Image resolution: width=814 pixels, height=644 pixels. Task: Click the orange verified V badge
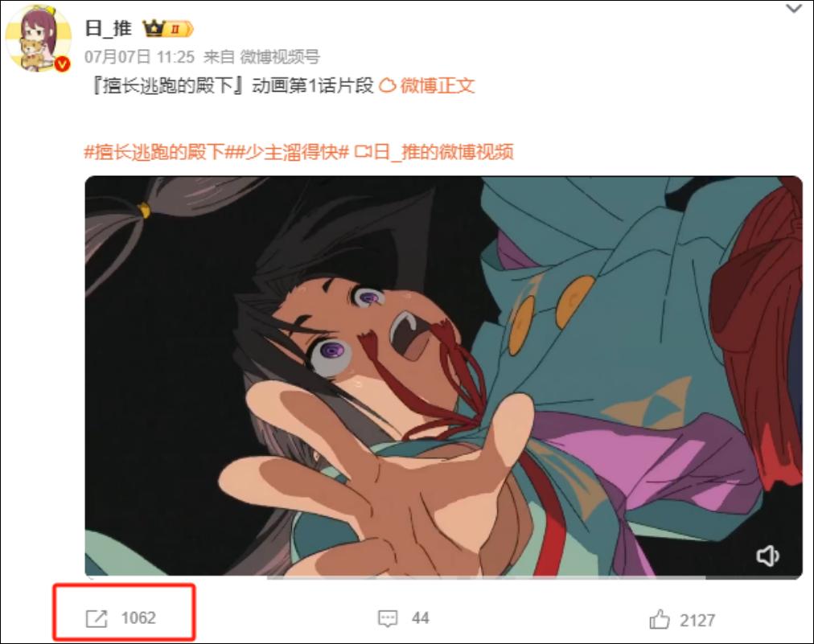tap(63, 64)
